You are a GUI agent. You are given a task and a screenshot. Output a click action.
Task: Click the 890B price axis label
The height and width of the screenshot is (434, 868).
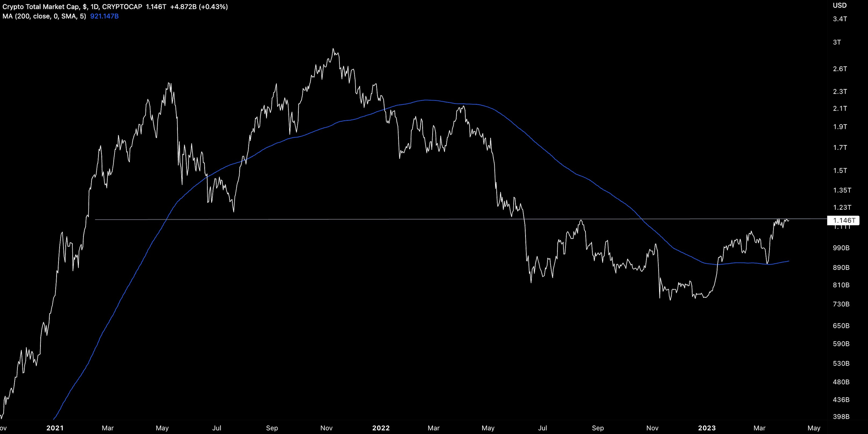tap(841, 267)
